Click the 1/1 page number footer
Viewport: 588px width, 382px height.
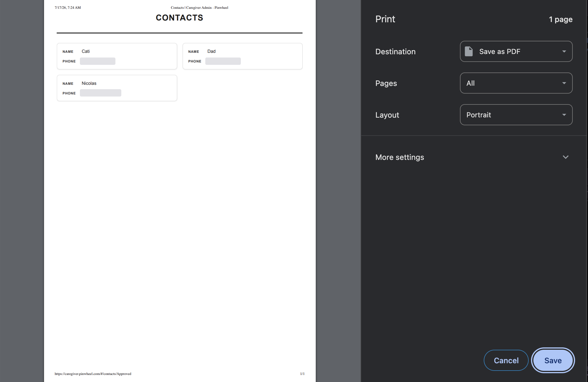tap(302, 374)
